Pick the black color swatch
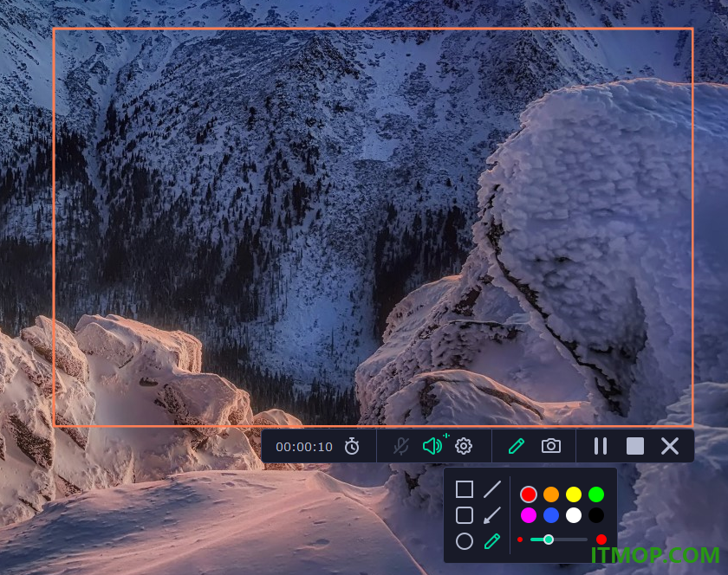Image resolution: width=728 pixels, height=575 pixels. (596, 515)
